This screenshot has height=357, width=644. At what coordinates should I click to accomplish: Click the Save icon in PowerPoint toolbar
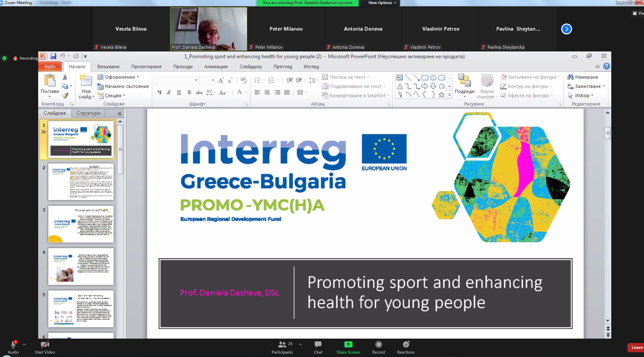(54, 56)
